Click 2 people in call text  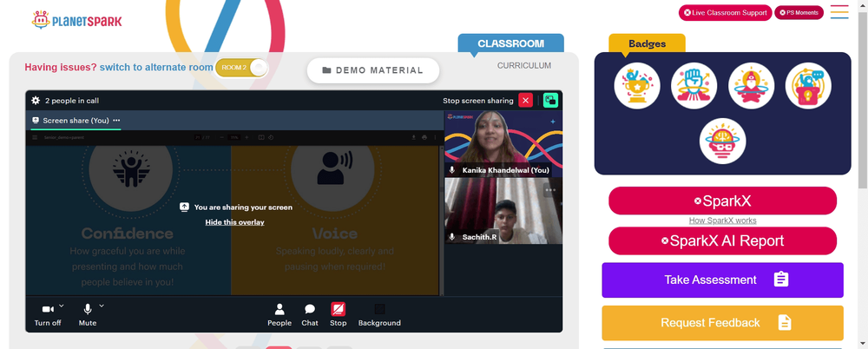pyautogui.click(x=72, y=101)
